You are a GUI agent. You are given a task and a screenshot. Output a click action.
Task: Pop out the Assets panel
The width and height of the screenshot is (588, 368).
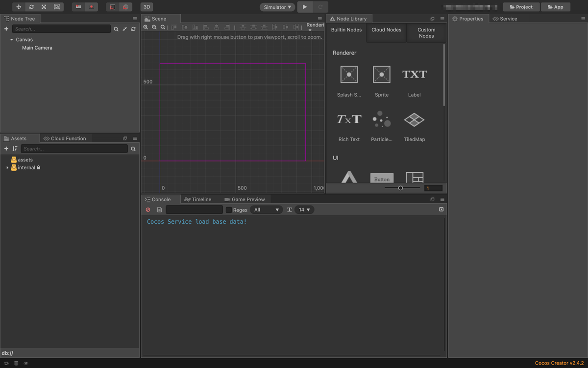125,138
